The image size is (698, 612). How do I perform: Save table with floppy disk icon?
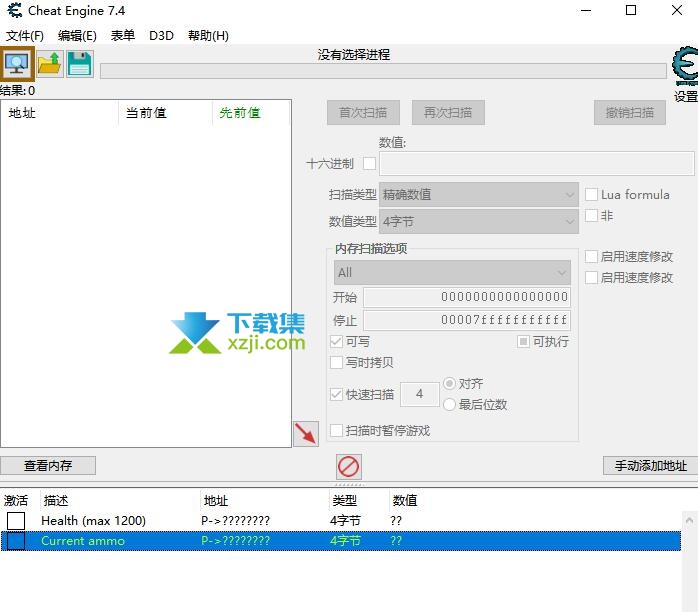click(80, 64)
